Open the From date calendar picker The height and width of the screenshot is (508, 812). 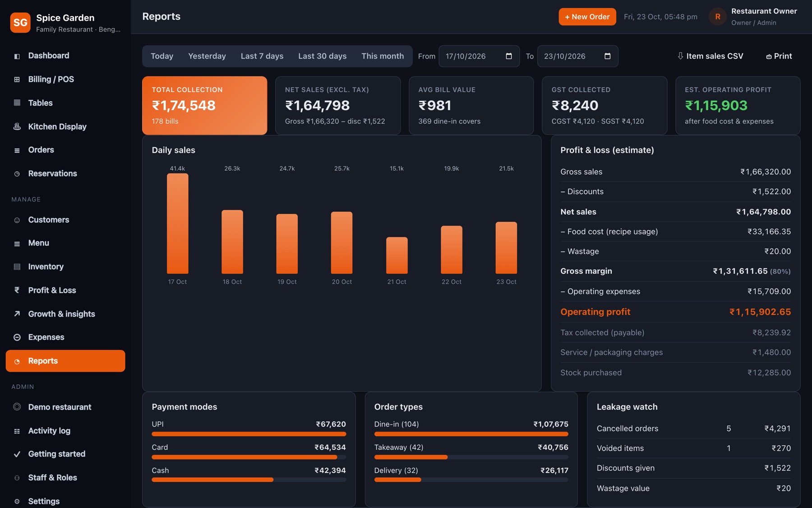click(509, 56)
